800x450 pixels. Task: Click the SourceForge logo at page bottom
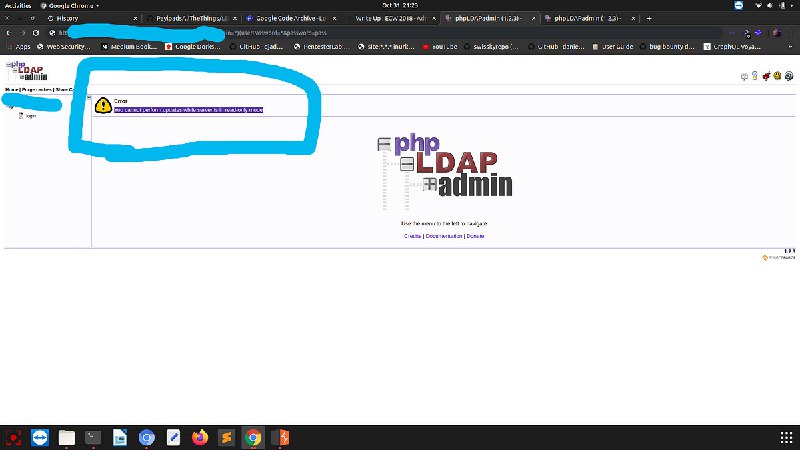click(779, 258)
